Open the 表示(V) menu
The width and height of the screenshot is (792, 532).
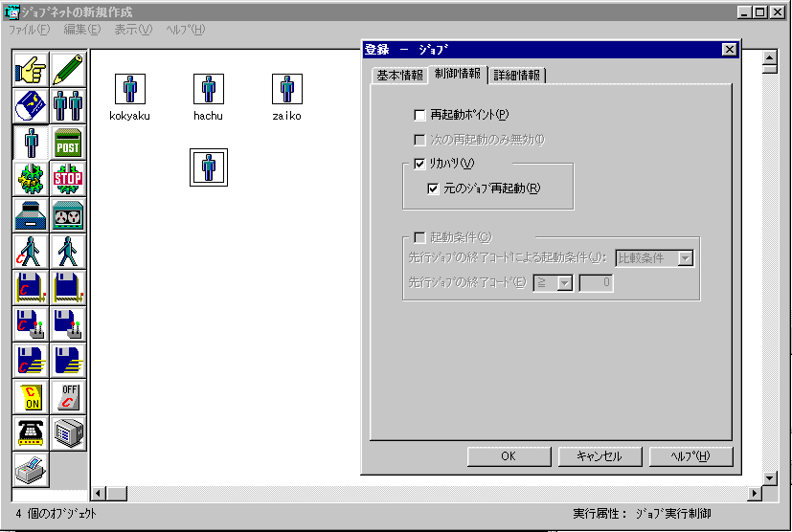point(133,30)
